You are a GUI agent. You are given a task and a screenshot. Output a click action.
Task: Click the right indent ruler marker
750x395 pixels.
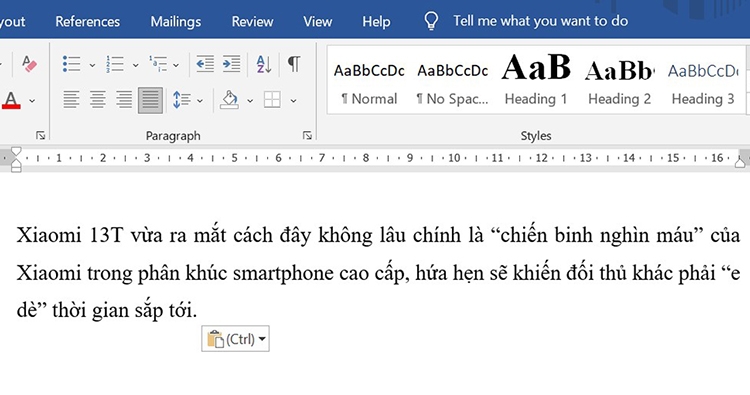pyautogui.click(x=740, y=163)
